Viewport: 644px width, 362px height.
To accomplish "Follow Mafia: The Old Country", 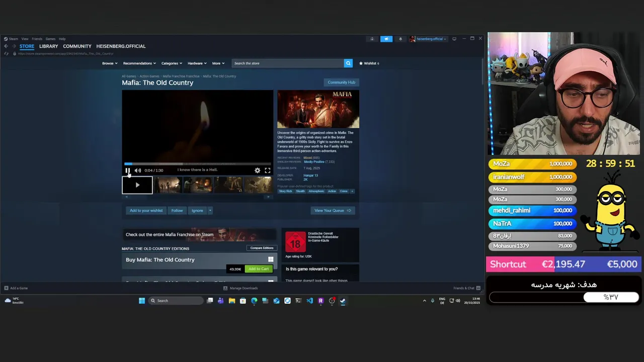I will (177, 211).
